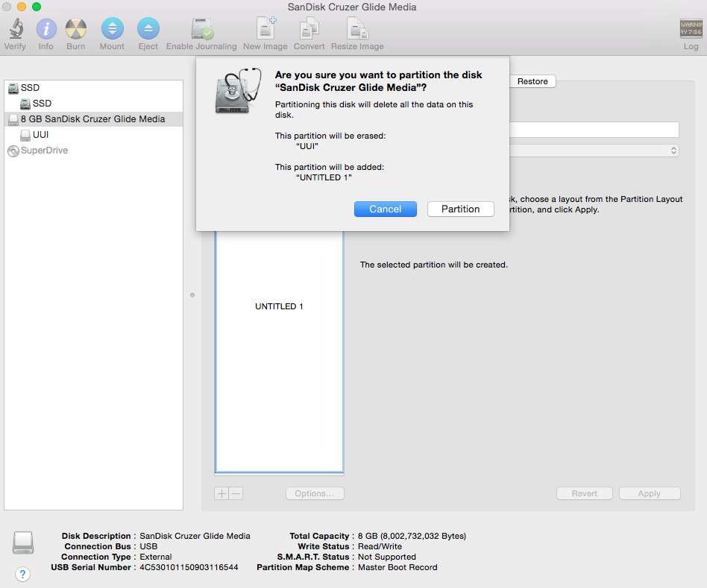Open the Log viewer icon

691,29
